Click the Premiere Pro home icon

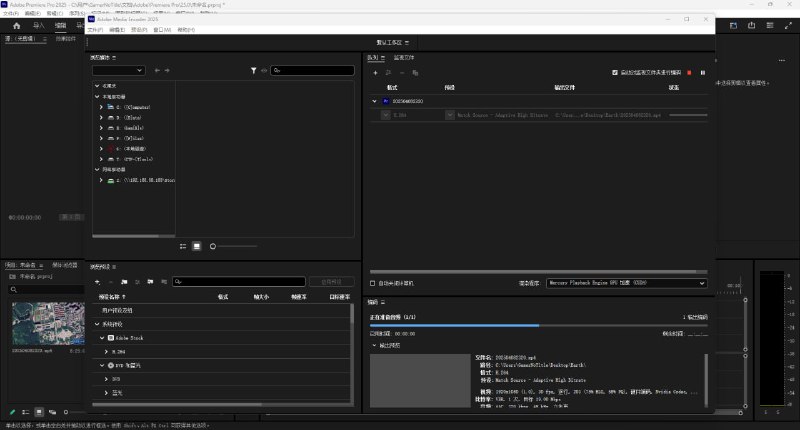point(15,24)
